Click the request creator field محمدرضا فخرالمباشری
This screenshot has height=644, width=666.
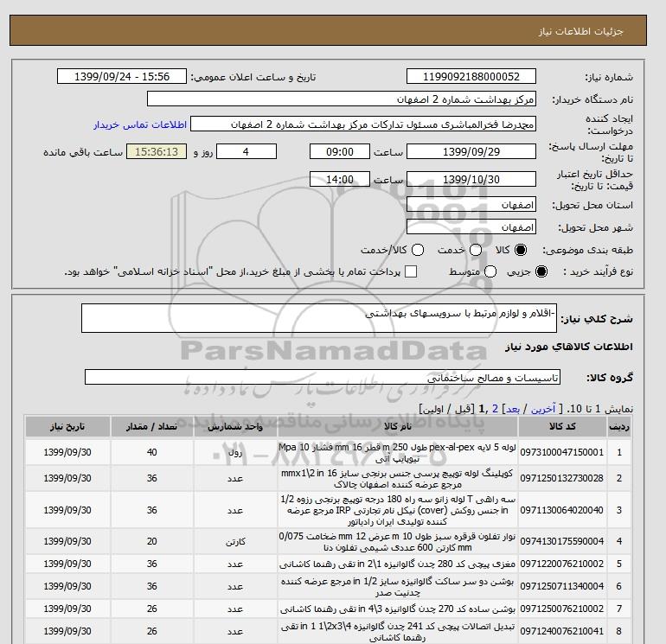[363, 124]
